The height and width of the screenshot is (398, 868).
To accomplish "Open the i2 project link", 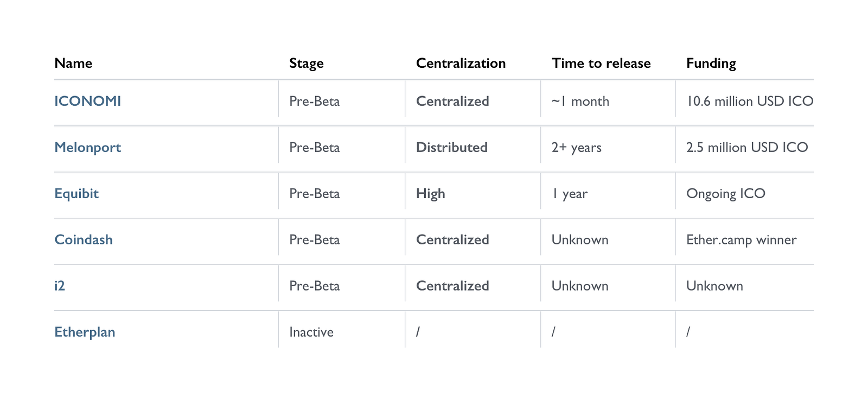I will coord(60,286).
